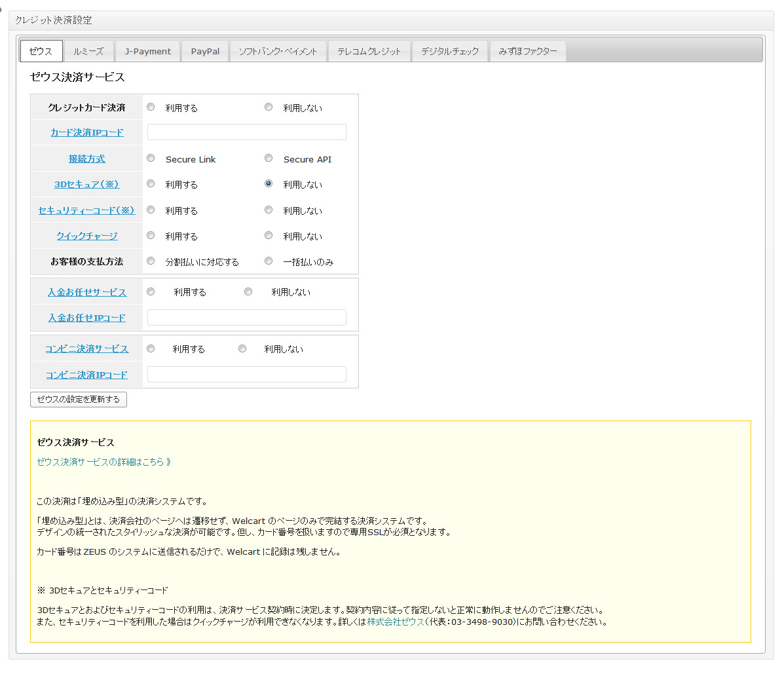Select the PayPal tab
784x674 pixels.
205,51
